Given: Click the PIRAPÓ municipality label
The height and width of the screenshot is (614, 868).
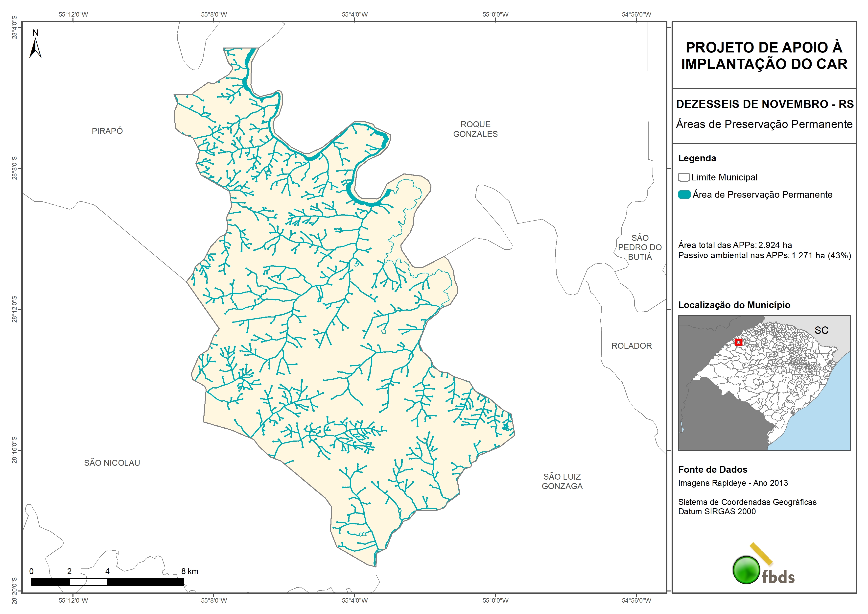Looking at the screenshot, I should (107, 131).
